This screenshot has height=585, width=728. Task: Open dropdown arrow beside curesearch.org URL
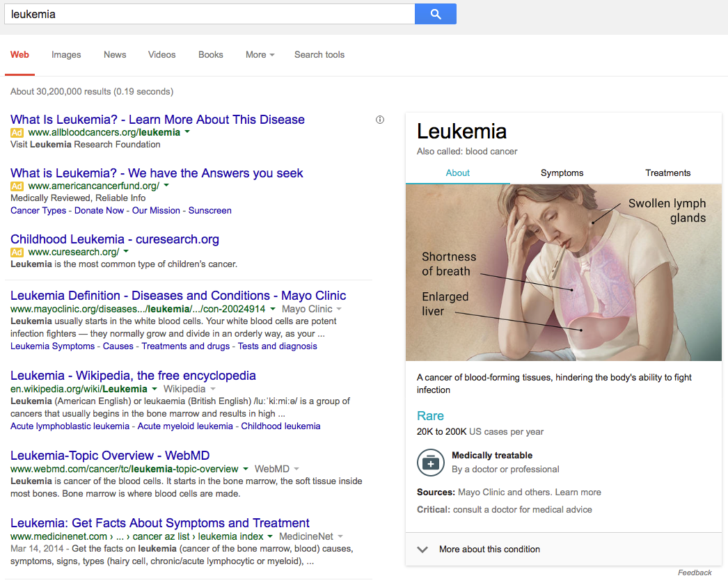(126, 251)
